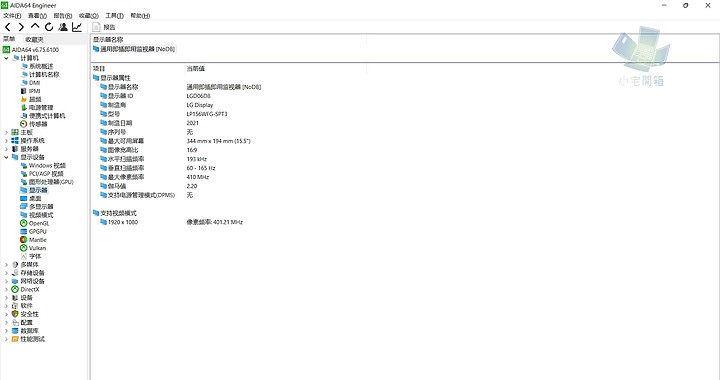This screenshot has height=380, width=720.
Task: Expand the 操作系统 node
Action: 6,140
